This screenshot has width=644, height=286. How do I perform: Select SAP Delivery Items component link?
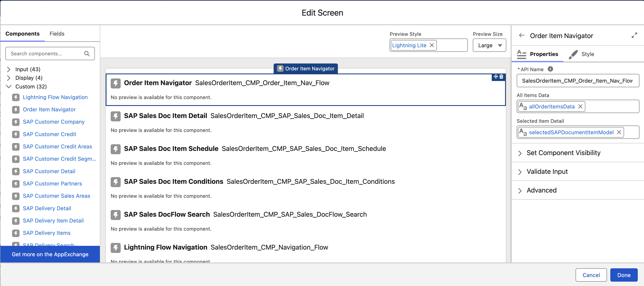(47, 233)
